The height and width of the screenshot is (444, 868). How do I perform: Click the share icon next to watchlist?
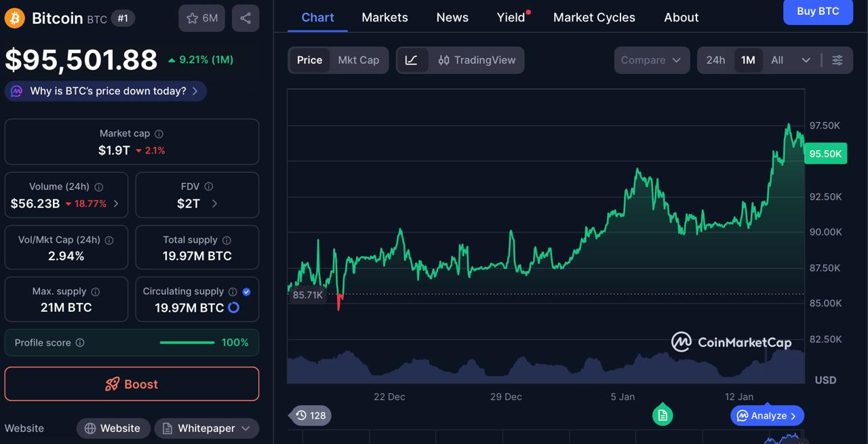tap(245, 18)
